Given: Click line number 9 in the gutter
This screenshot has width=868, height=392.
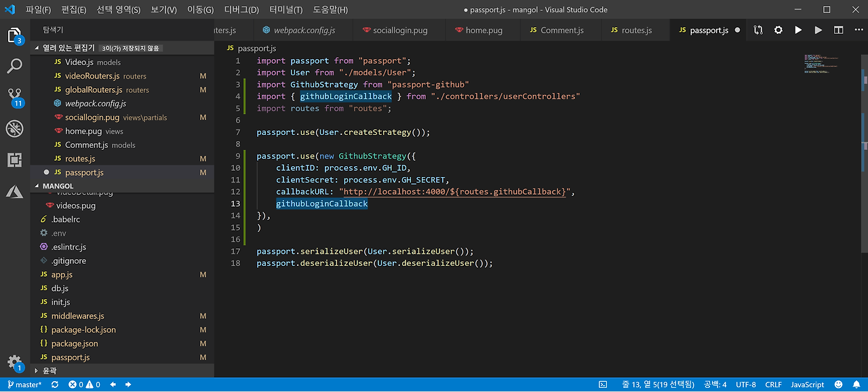Looking at the screenshot, I should click(x=237, y=156).
